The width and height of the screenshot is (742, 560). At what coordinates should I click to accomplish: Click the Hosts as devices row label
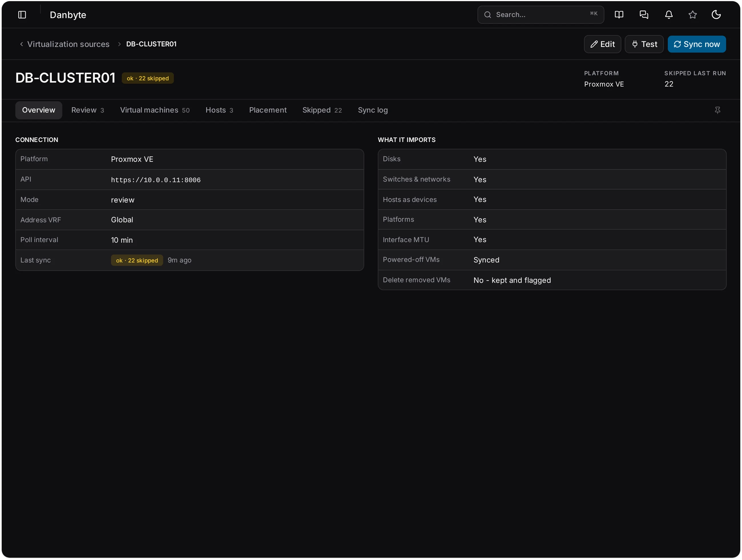pos(410,200)
